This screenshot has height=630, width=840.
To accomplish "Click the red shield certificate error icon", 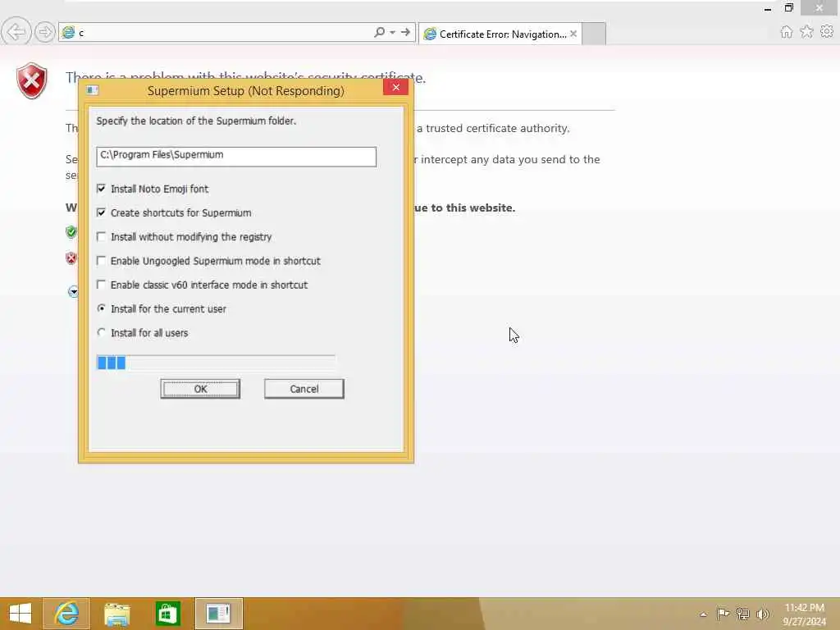I will (x=32, y=81).
